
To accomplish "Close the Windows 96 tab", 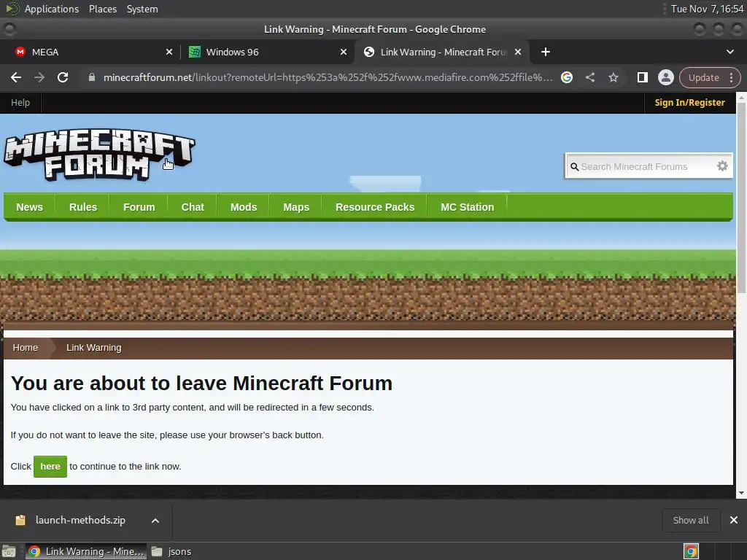I will (344, 52).
